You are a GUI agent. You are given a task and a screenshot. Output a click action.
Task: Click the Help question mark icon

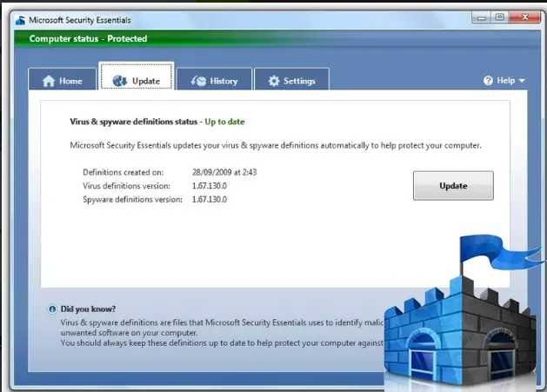(x=488, y=81)
